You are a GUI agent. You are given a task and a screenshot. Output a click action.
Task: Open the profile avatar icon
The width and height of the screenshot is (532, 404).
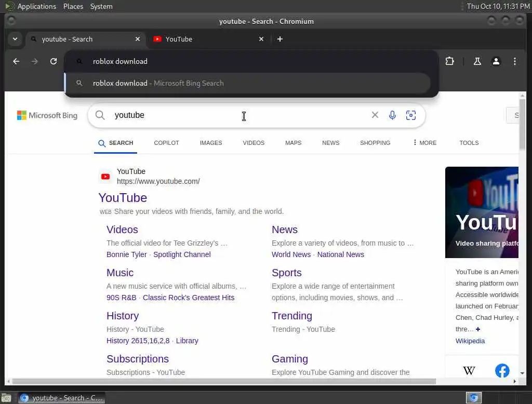tap(496, 61)
